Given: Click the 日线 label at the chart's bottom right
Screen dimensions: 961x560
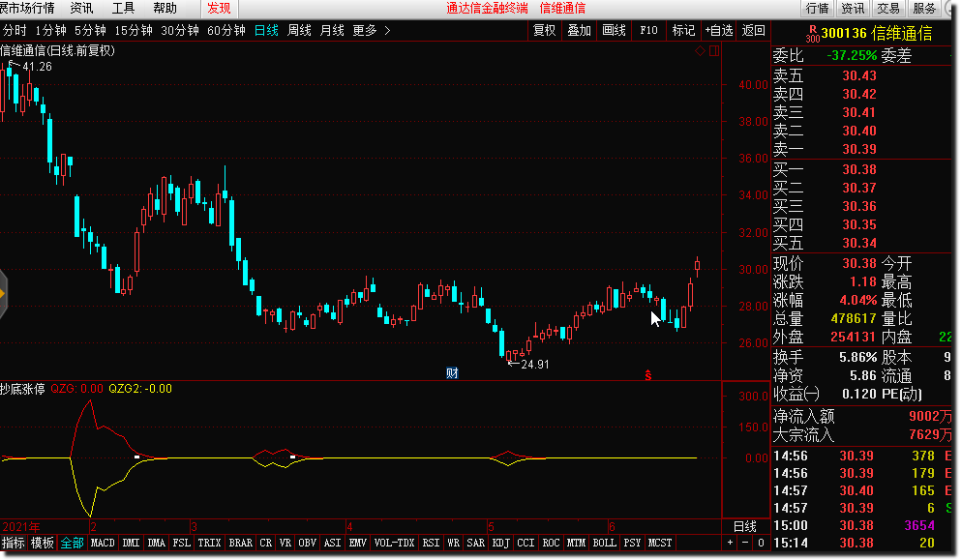Looking at the screenshot, I should tap(745, 526).
